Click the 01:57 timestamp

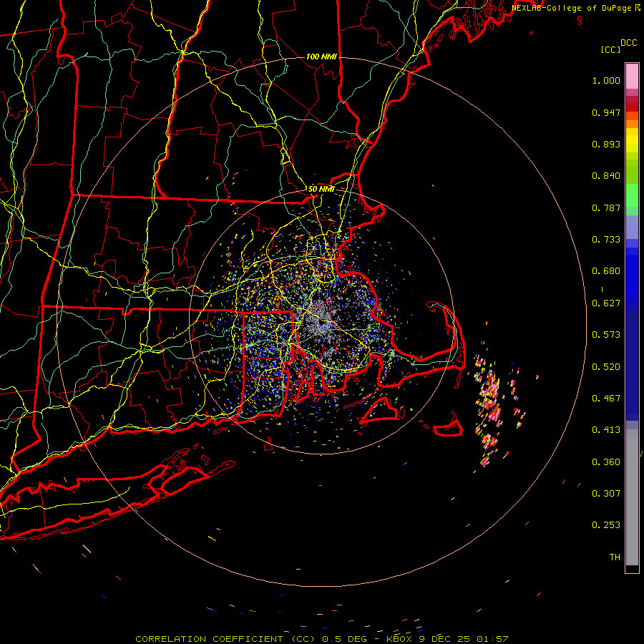click(x=492, y=639)
